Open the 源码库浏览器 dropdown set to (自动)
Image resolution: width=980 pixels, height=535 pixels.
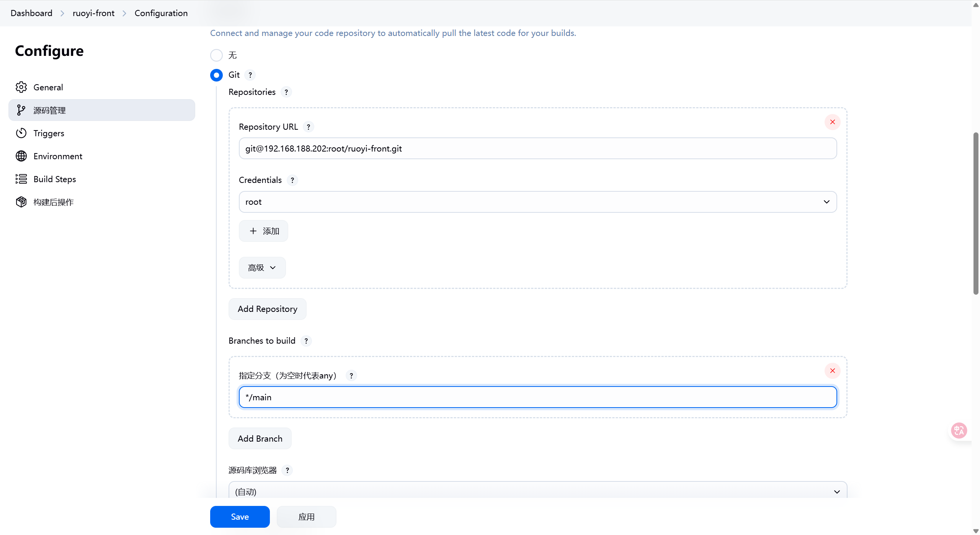tap(537, 491)
